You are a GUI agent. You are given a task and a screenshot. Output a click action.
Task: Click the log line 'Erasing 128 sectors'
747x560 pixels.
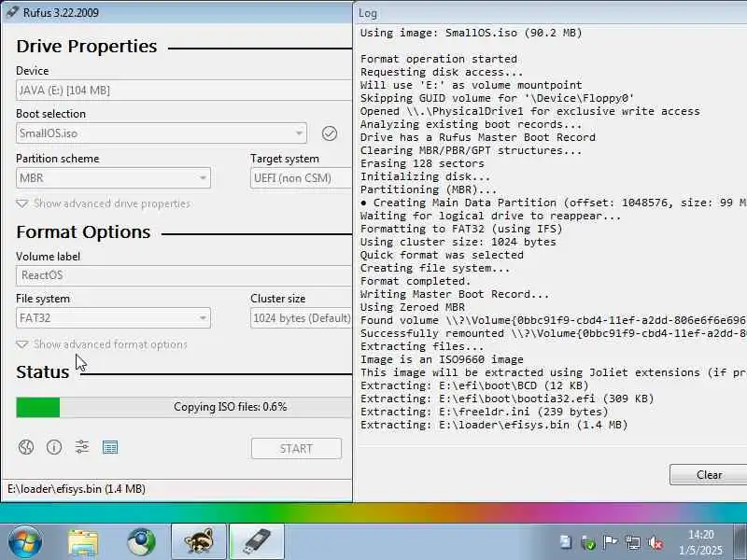422,163
